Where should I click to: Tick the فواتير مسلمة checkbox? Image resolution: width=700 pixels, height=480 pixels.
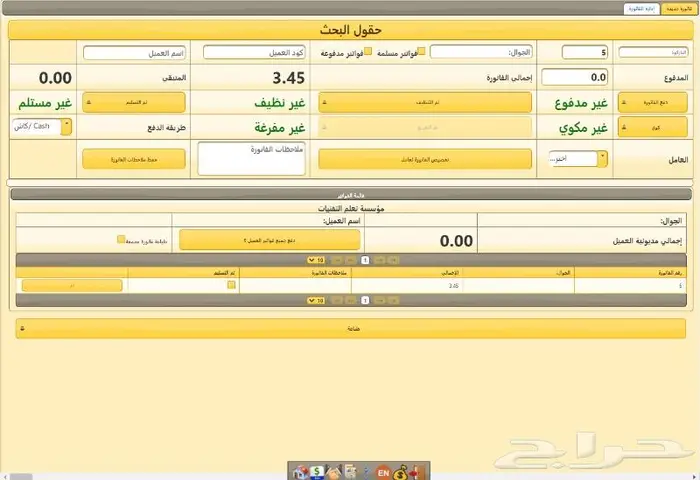(x=421, y=51)
